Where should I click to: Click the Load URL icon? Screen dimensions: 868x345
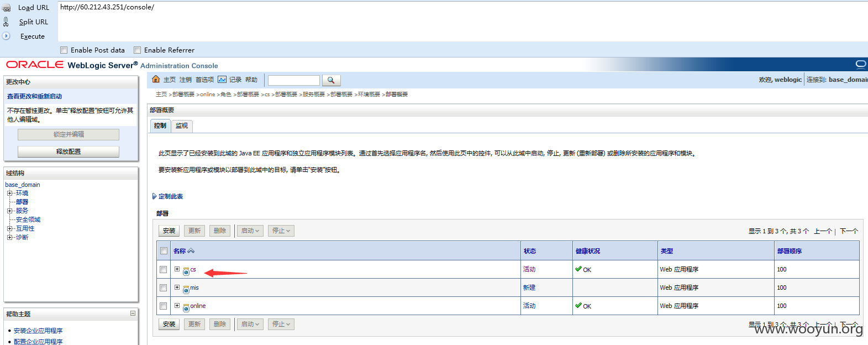[x=7, y=7]
